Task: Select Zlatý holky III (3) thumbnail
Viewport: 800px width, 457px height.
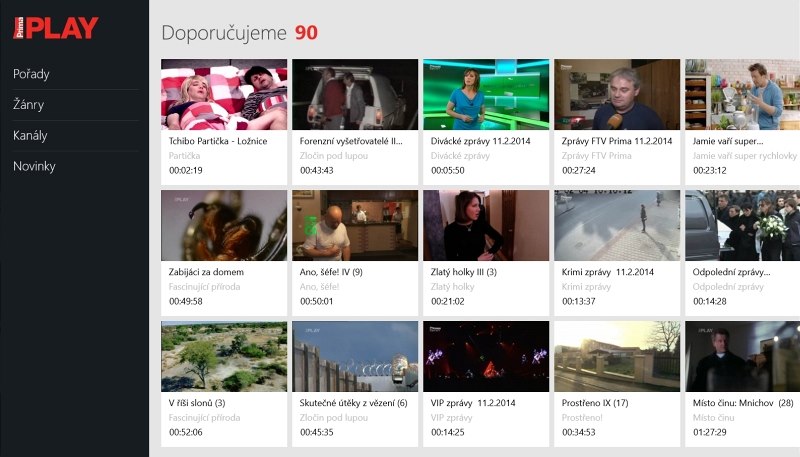Action: click(x=485, y=225)
